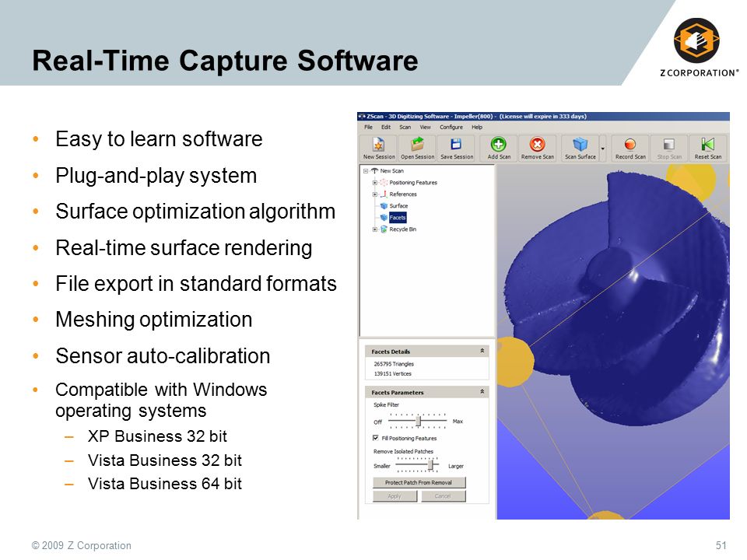Click the Remove Isolated Patches slider handle
The image size is (747, 560).
click(430, 465)
